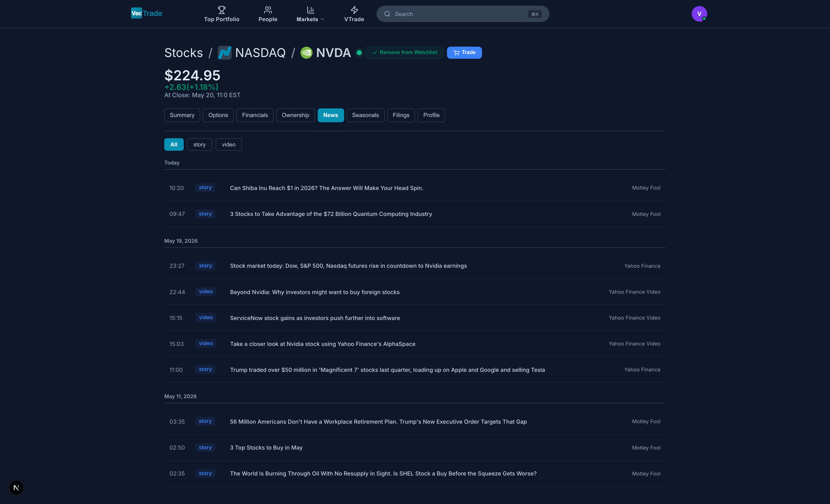Open $72 Billion Quantum Computing article
Image resolution: width=830 pixels, height=504 pixels.
(331, 214)
